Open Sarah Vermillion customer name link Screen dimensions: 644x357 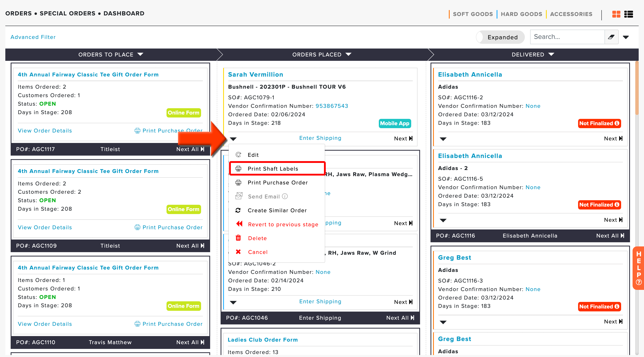(256, 75)
